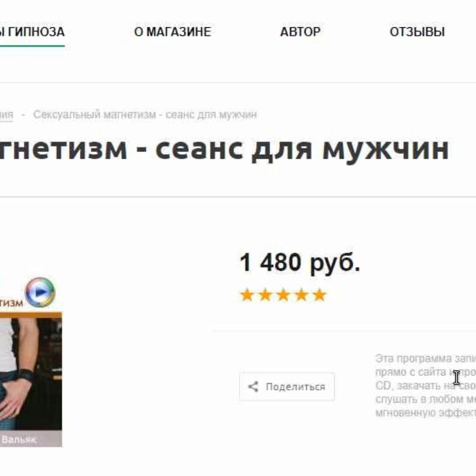This screenshot has width=476, height=476.
Task: Open the underlined ГИПНОЗА menu tab
Action: click(32, 32)
